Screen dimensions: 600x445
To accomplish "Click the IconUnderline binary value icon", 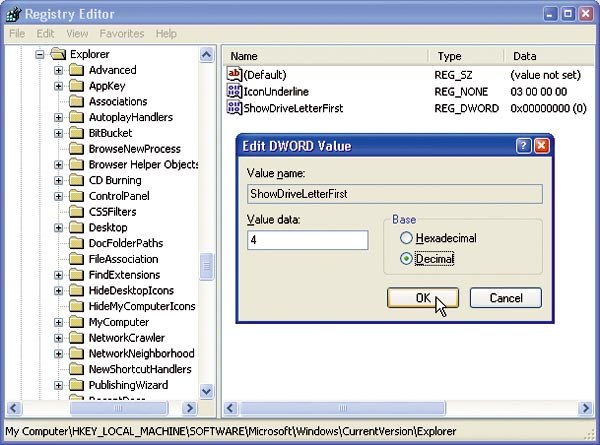I will pyautogui.click(x=235, y=92).
